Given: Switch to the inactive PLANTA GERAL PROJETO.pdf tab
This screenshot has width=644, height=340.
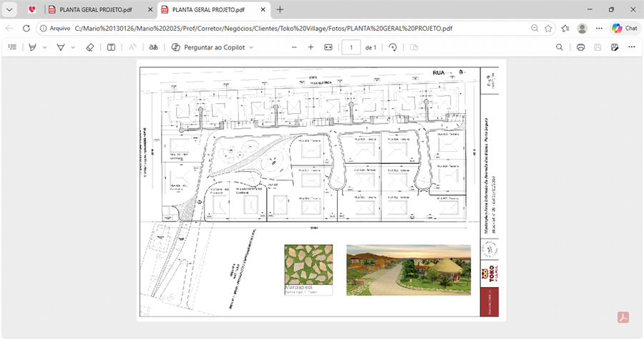Looking at the screenshot, I should tap(97, 9).
